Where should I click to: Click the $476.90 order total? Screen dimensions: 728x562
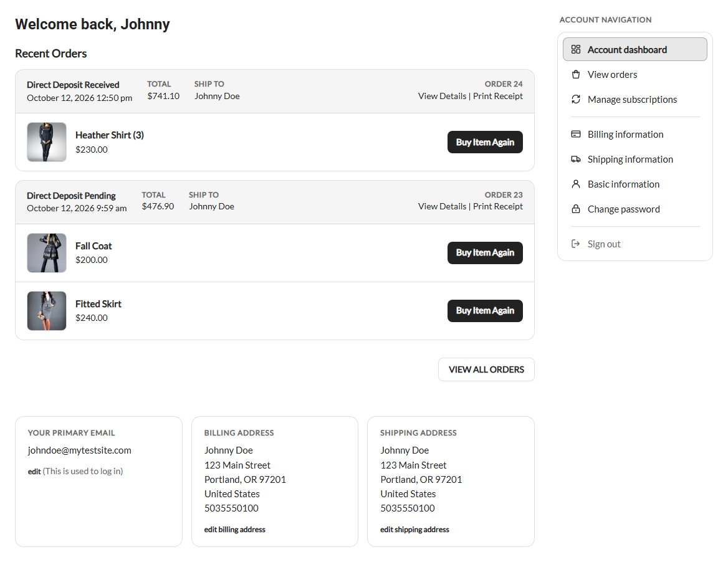pos(158,206)
